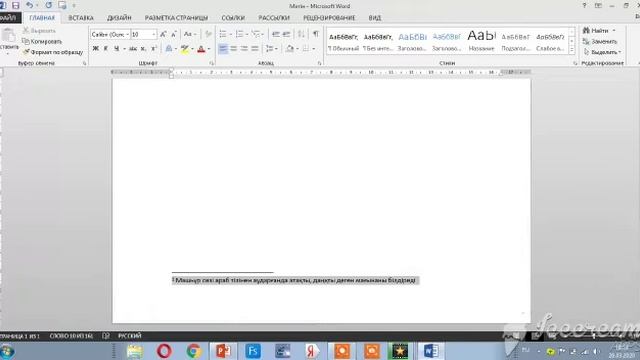Click Копировать button
The width and height of the screenshot is (640, 360).
coord(42,41)
